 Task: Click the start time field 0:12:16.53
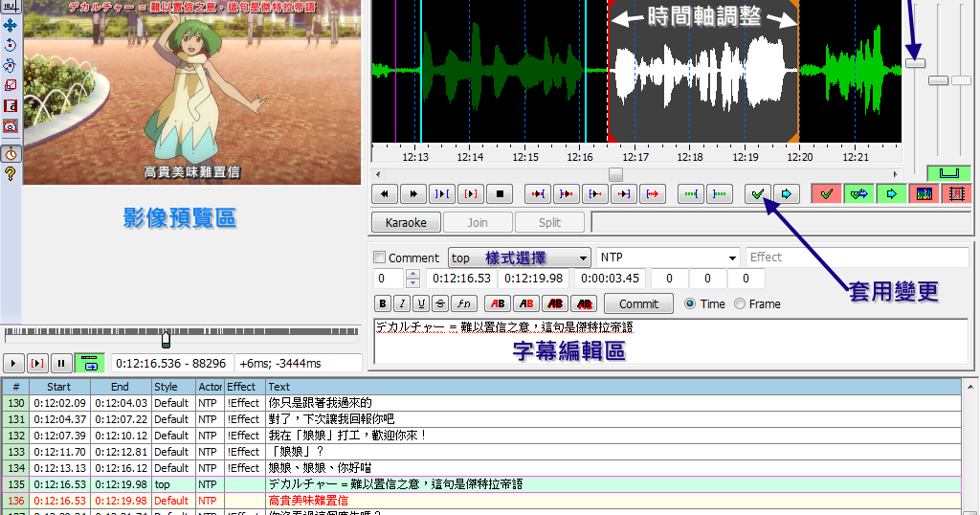click(461, 279)
